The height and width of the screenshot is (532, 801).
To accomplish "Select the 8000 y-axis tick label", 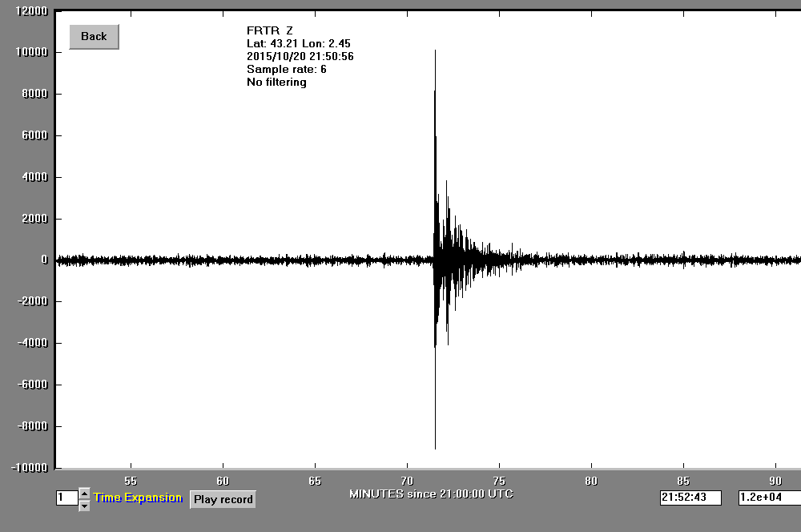I will click(x=34, y=94).
